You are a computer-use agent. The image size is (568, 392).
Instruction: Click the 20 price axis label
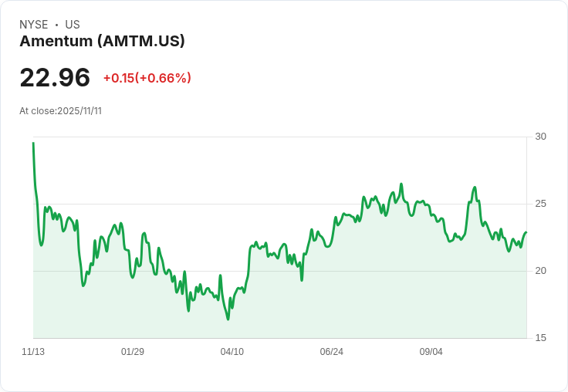pos(540,271)
